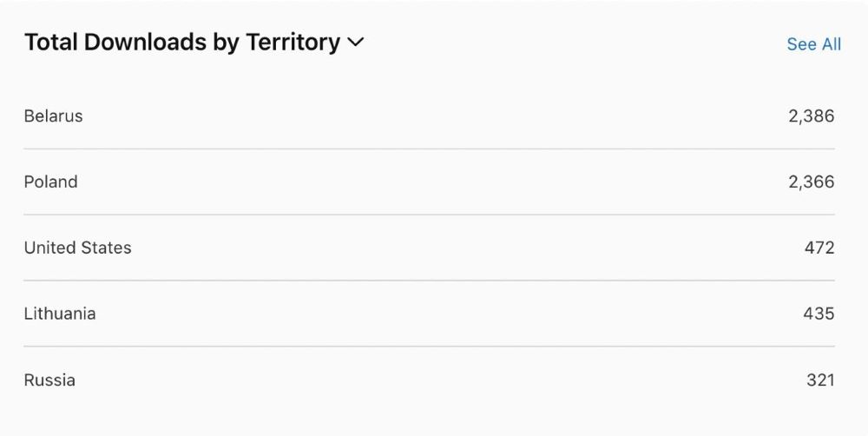The height and width of the screenshot is (436, 868).
Task: Select the Russia territory name
Action: tap(49, 380)
